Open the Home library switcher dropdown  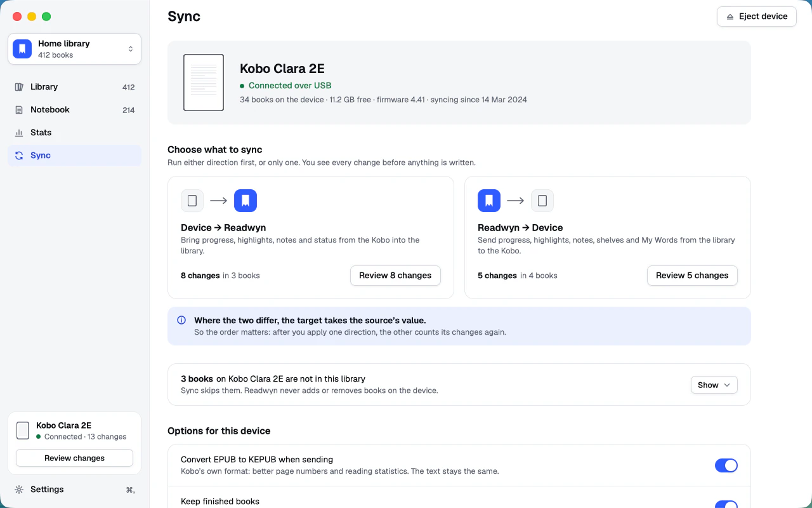[x=74, y=49]
